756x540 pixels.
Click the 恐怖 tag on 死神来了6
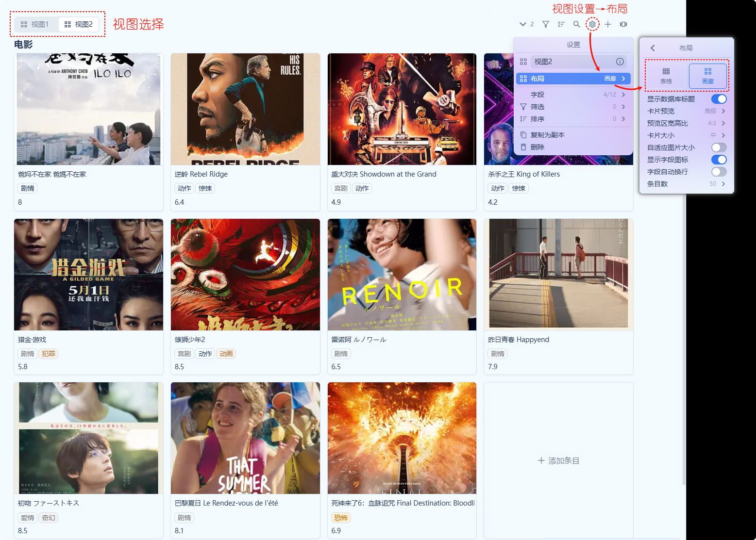[x=341, y=518]
